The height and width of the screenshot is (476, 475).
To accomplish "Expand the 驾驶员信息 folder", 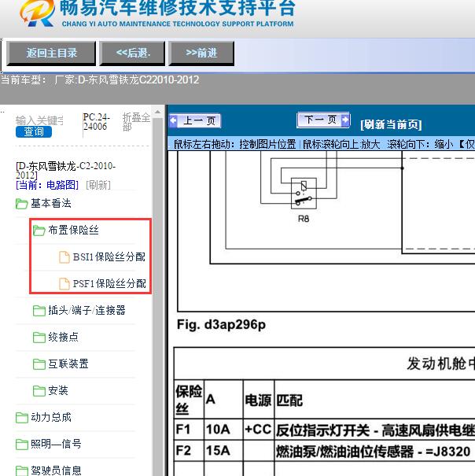I will click(x=56, y=470).
